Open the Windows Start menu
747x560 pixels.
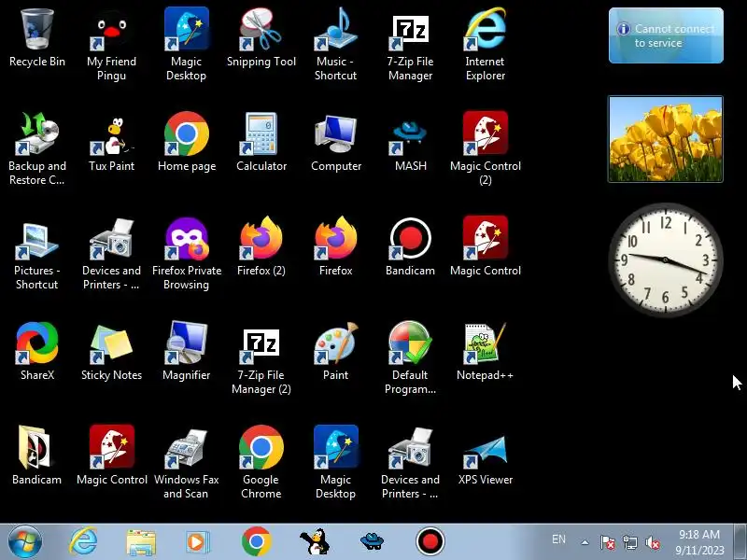coord(25,542)
